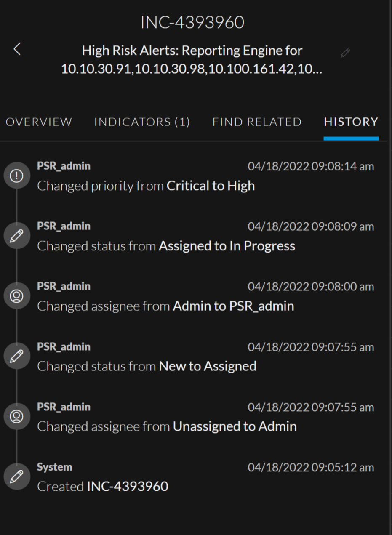Click assignee icon for Admin to PSR_admin
392x535 pixels.
tap(16, 296)
